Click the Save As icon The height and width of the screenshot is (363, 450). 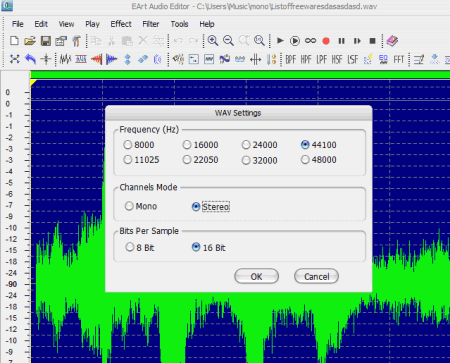[x=61, y=41]
